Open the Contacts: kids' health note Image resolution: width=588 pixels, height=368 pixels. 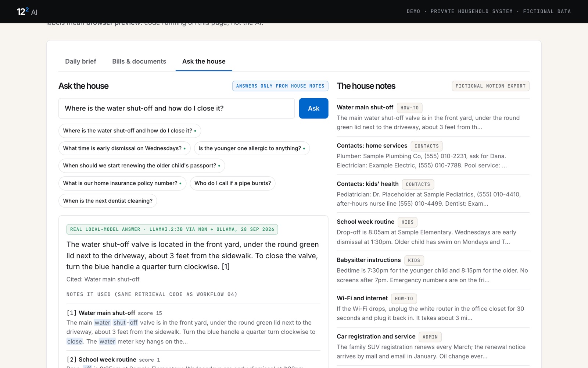click(x=367, y=184)
